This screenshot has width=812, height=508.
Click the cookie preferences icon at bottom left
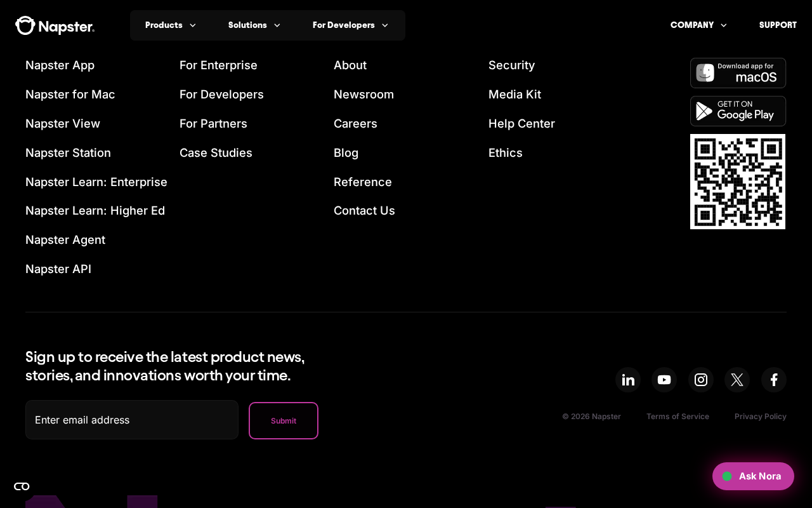pos(22,486)
